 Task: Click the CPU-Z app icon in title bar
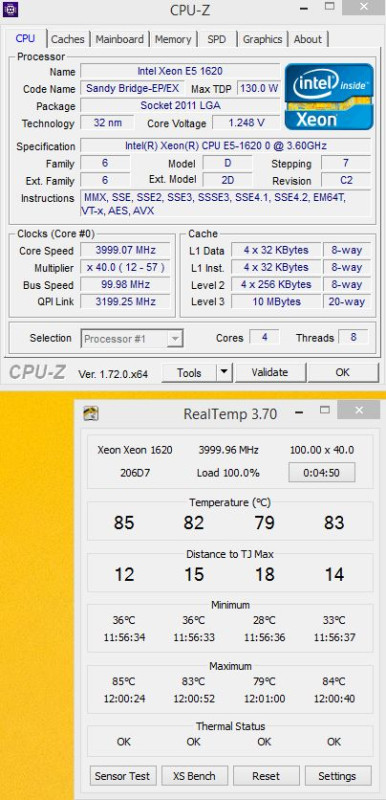(x=10, y=9)
